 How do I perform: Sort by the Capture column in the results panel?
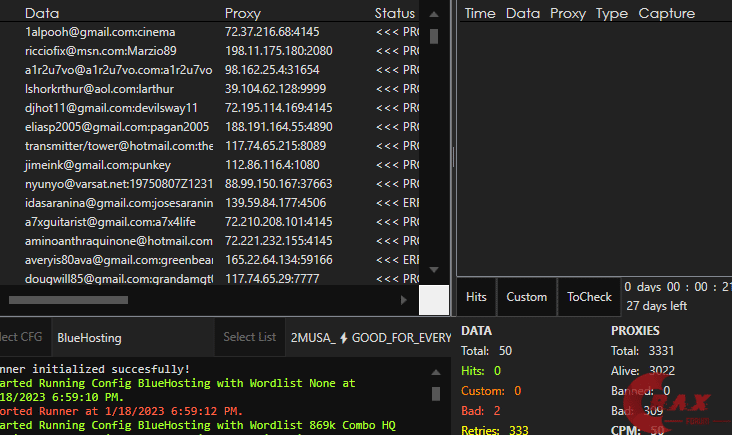point(667,14)
